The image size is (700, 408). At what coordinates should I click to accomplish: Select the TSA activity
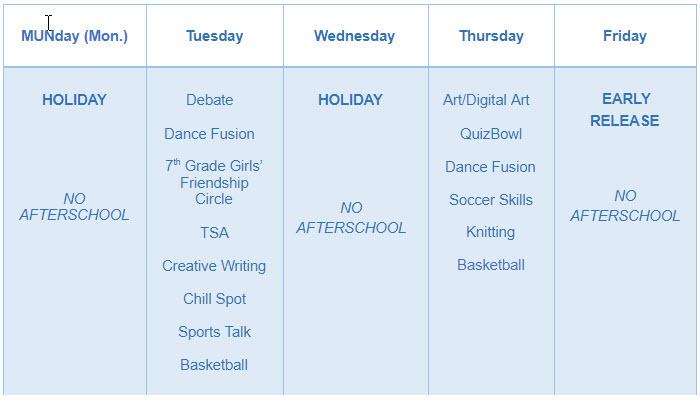click(214, 233)
